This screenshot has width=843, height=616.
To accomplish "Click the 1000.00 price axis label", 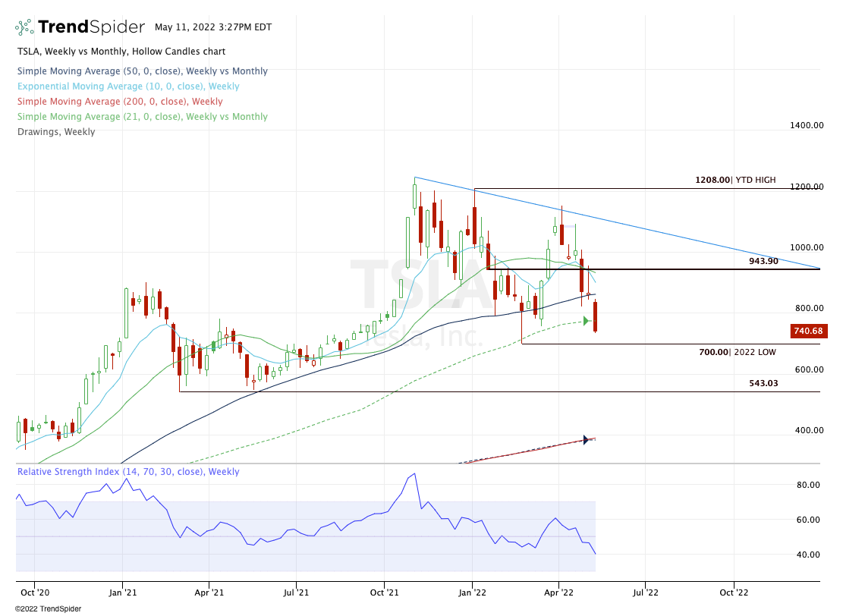I will (x=807, y=247).
